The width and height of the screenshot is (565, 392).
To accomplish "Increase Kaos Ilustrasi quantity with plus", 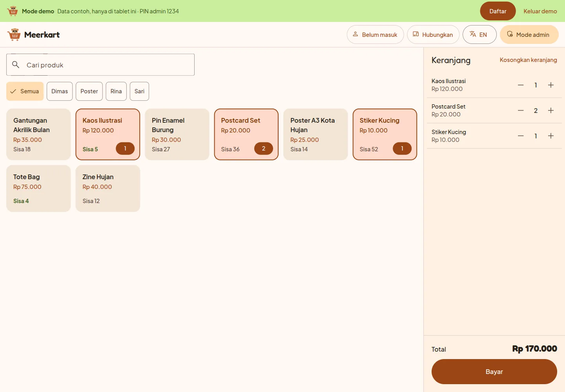I will tap(551, 85).
